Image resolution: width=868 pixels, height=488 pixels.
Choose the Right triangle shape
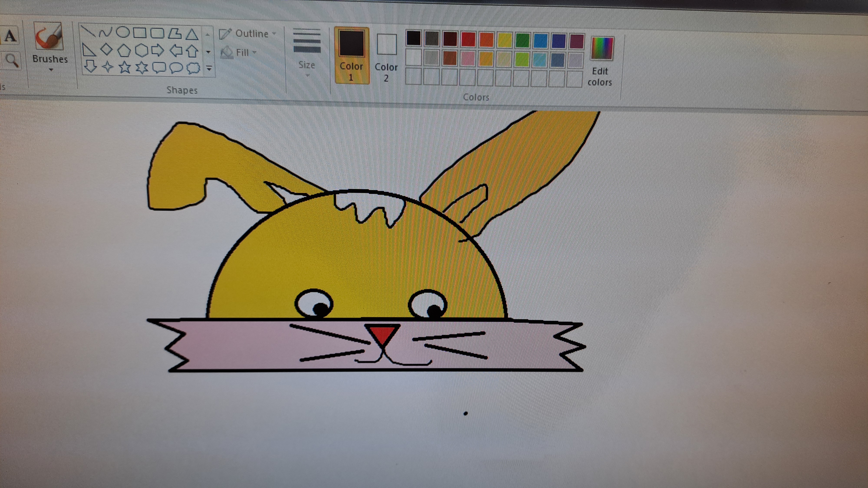pyautogui.click(x=89, y=50)
